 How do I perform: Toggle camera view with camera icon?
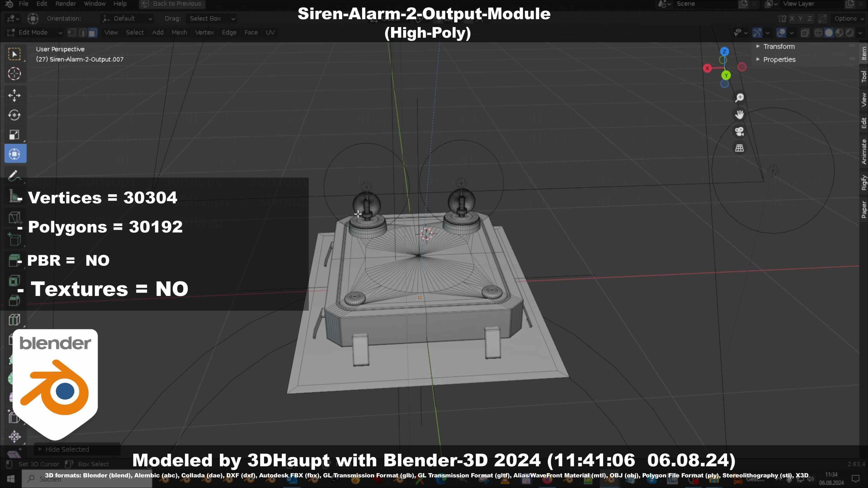[739, 131]
